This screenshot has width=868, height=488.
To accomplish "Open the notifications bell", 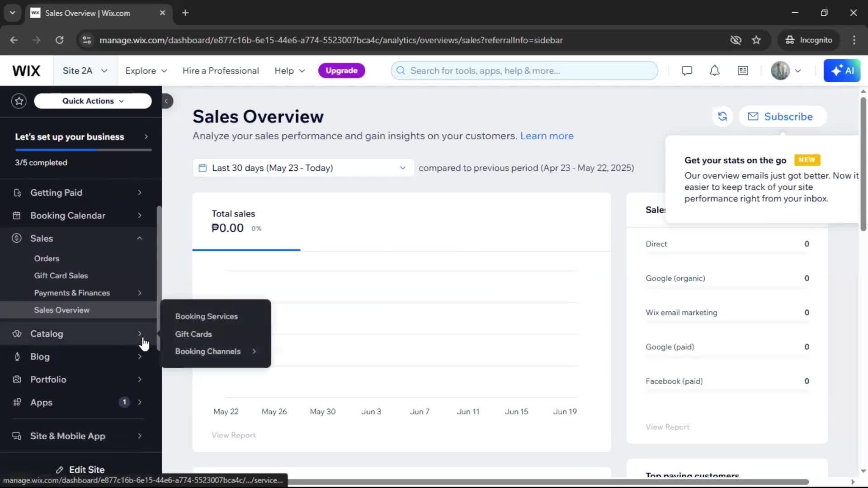I will point(714,71).
